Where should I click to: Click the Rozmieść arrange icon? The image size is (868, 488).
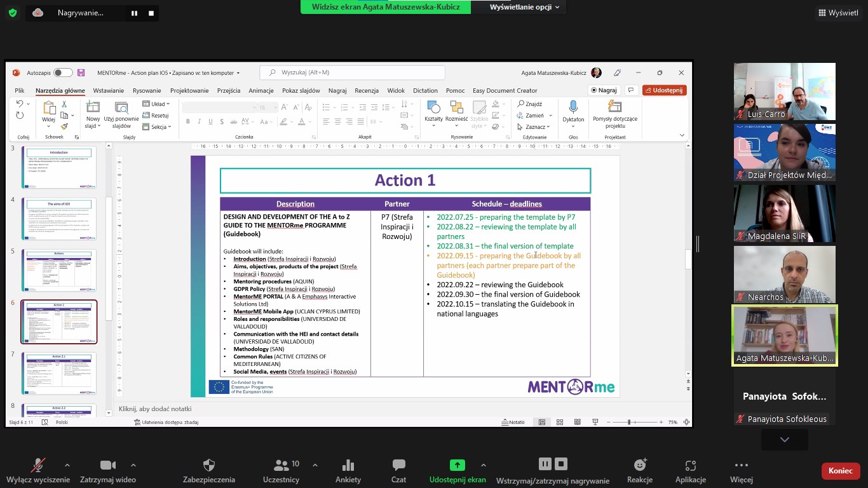click(456, 107)
